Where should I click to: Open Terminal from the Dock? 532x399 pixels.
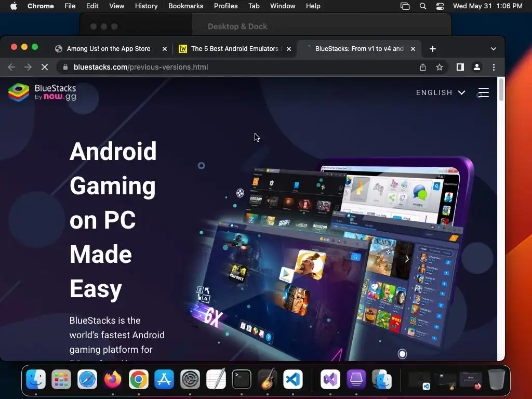coord(242,379)
